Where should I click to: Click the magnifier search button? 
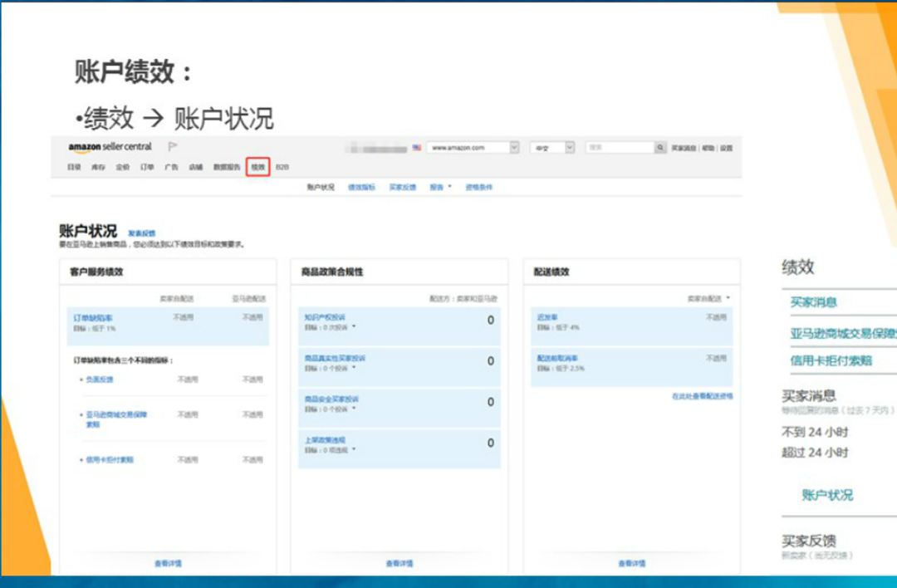(x=660, y=148)
